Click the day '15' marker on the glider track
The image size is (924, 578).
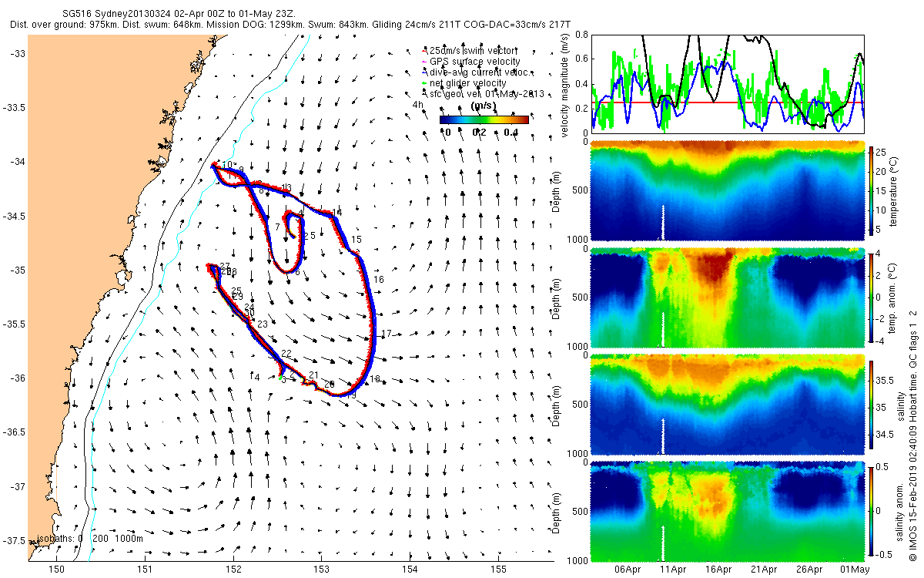coord(356,240)
